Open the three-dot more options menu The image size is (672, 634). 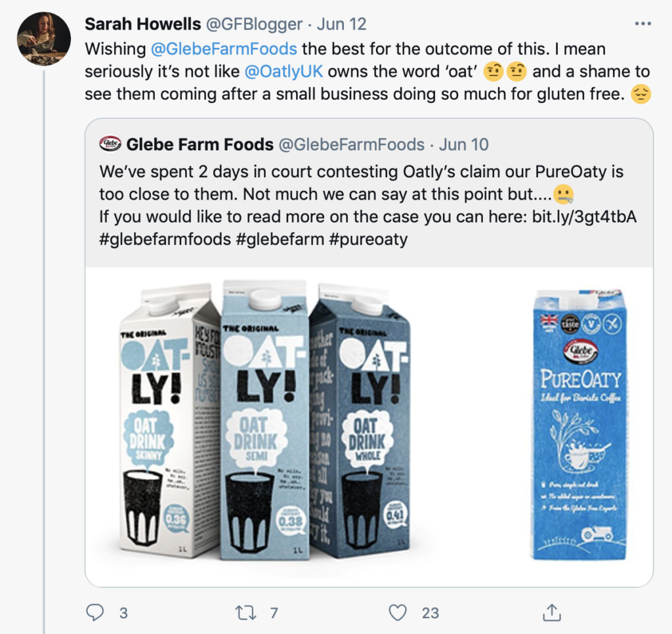point(643,24)
